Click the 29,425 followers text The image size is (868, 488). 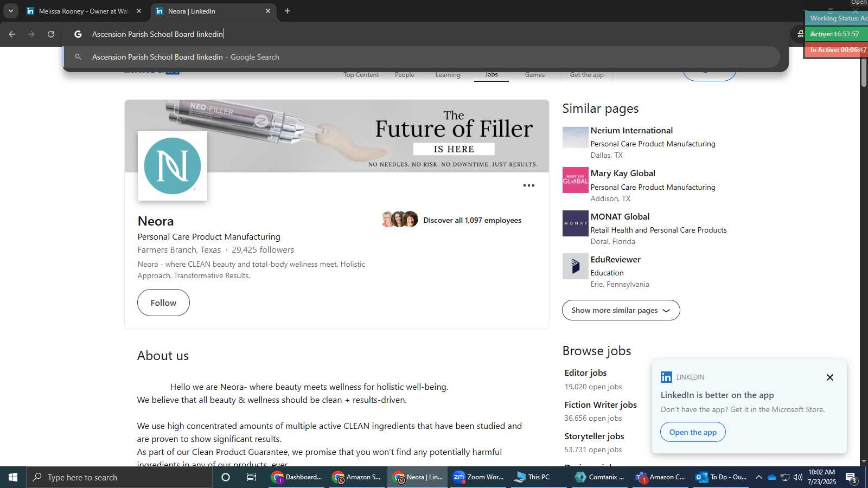pyautogui.click(x=263, y=250)
